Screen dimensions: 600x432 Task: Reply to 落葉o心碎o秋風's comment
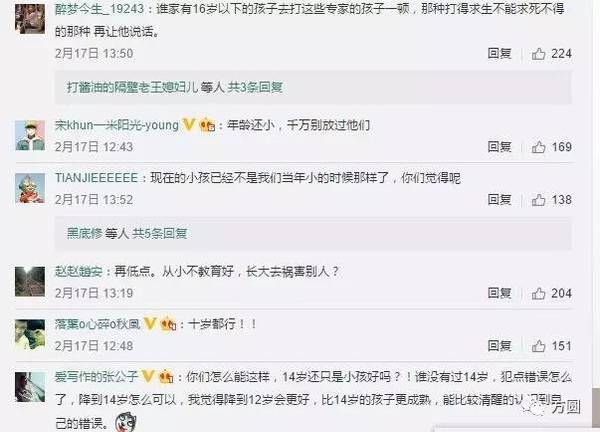(499, 346)
